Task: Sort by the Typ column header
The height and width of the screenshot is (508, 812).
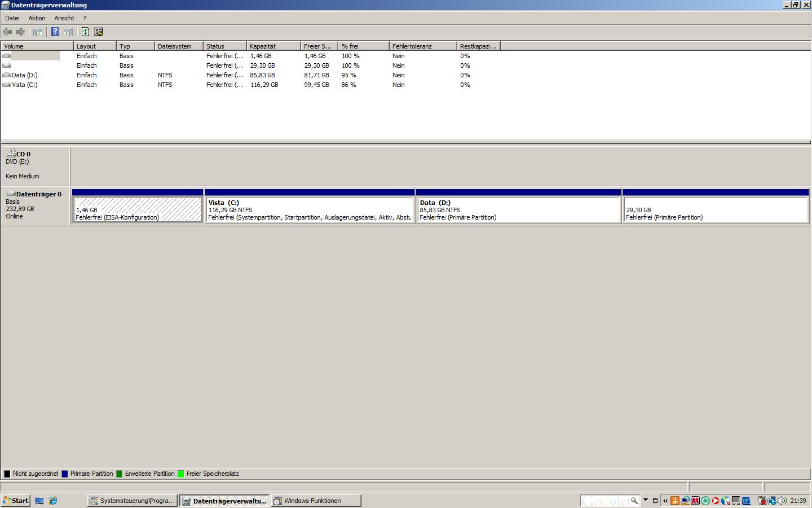Action: click(135, 46)
